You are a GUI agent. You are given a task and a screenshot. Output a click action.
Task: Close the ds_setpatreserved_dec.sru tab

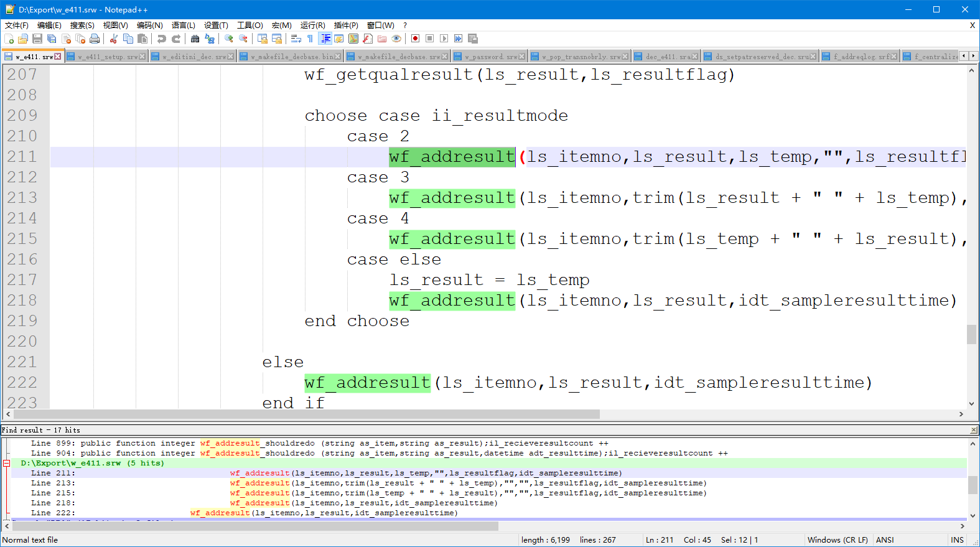813,57
